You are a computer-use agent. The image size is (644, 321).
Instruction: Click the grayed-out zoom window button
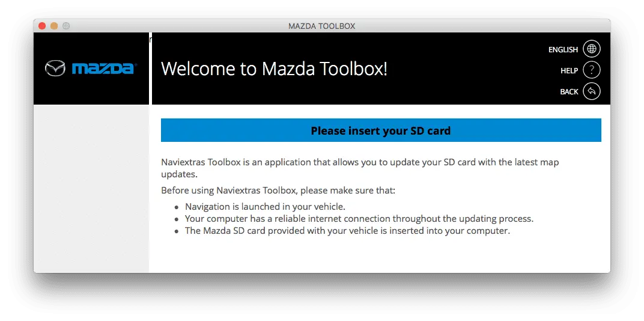[65, 26]
